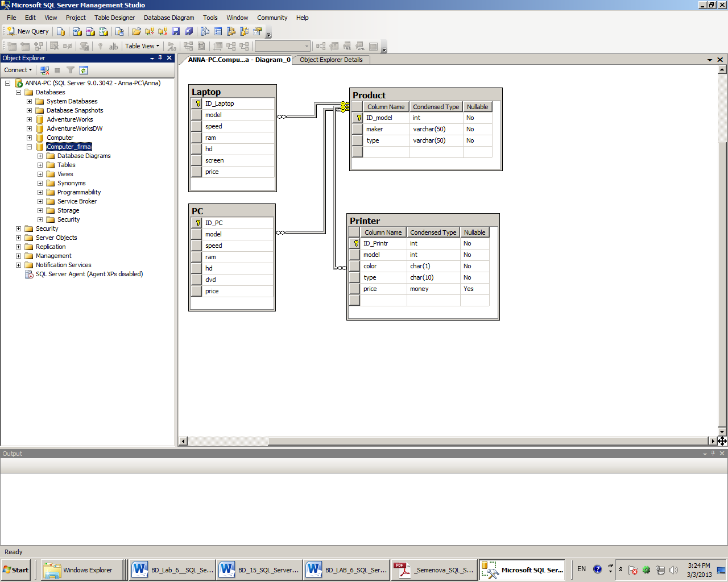The height and width of the screenshot is (582, 728).
Task: Expand the Management node
Action: tap(18, 256)
